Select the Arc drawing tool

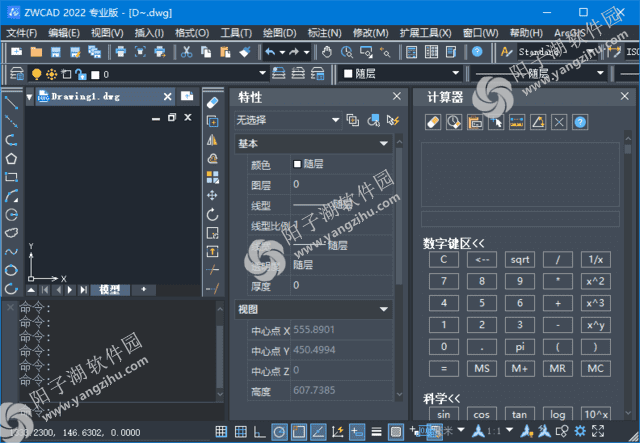click(11, 196)
